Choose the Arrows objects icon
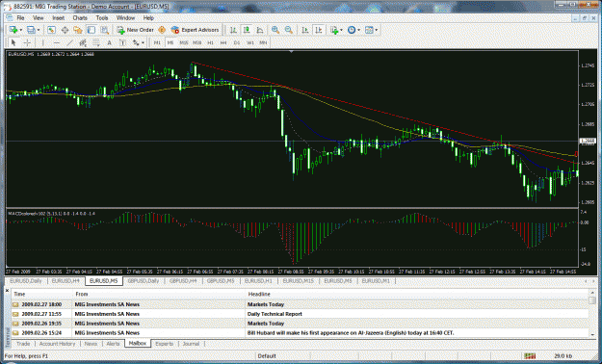 point(136,42)
